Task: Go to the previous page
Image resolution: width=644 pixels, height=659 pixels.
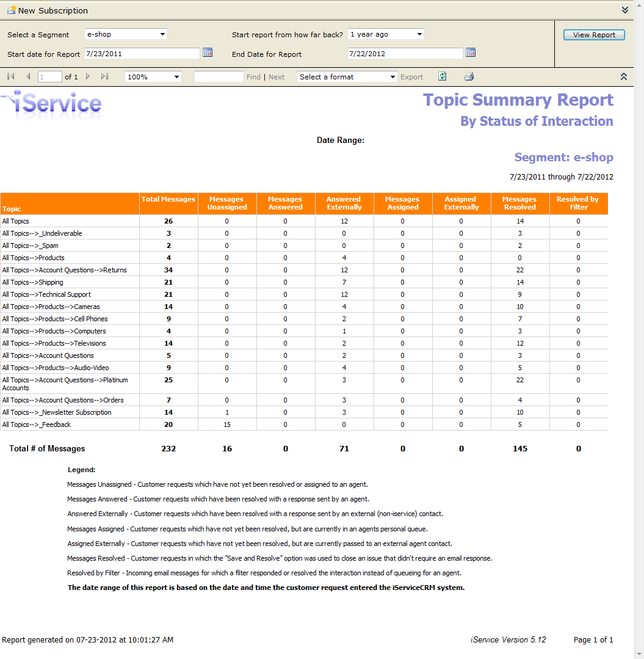Action: click(28, 76)
